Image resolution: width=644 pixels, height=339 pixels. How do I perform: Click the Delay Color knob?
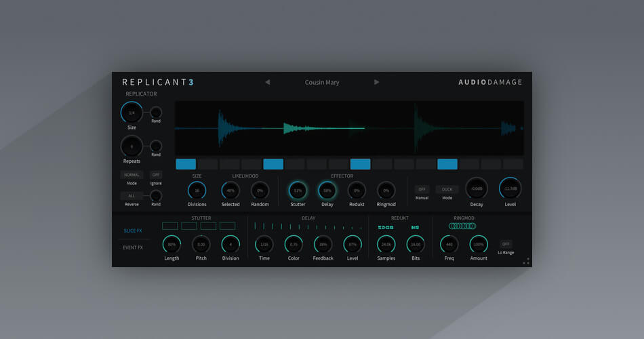294,245
